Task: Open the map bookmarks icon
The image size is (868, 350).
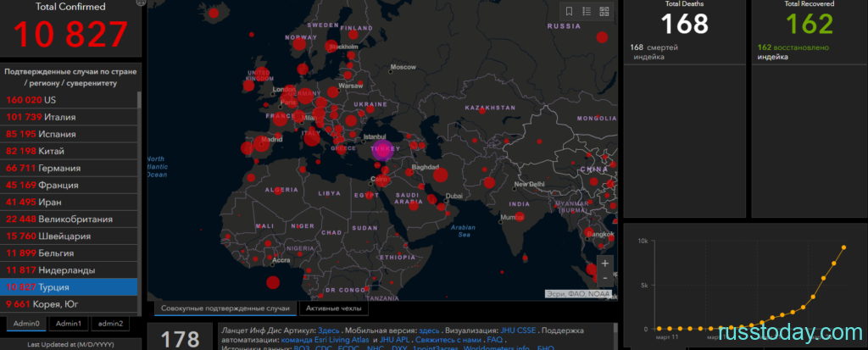Action: (x=569, y=11)
